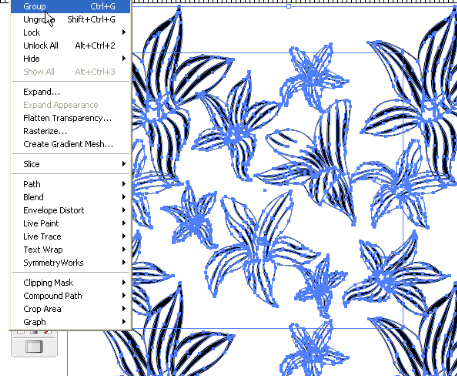Choose Group from the Object menu
The image size is (457, 376).
pyautogui.click(x=70, y=6)
